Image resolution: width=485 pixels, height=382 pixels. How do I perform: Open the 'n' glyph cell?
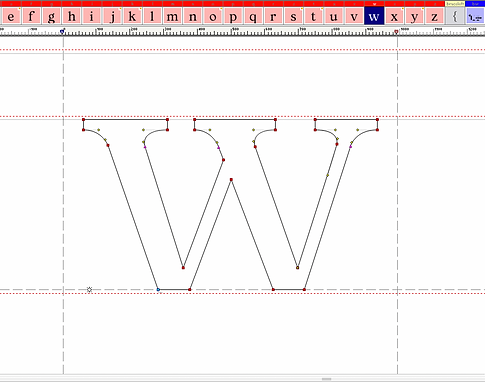(193, 16)
